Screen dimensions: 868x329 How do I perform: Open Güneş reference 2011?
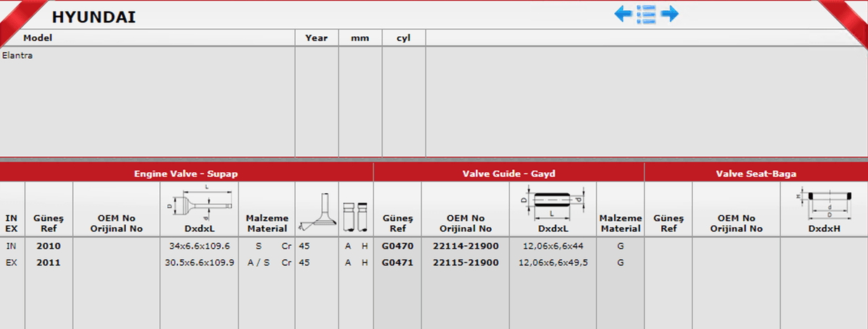point(48,262)
